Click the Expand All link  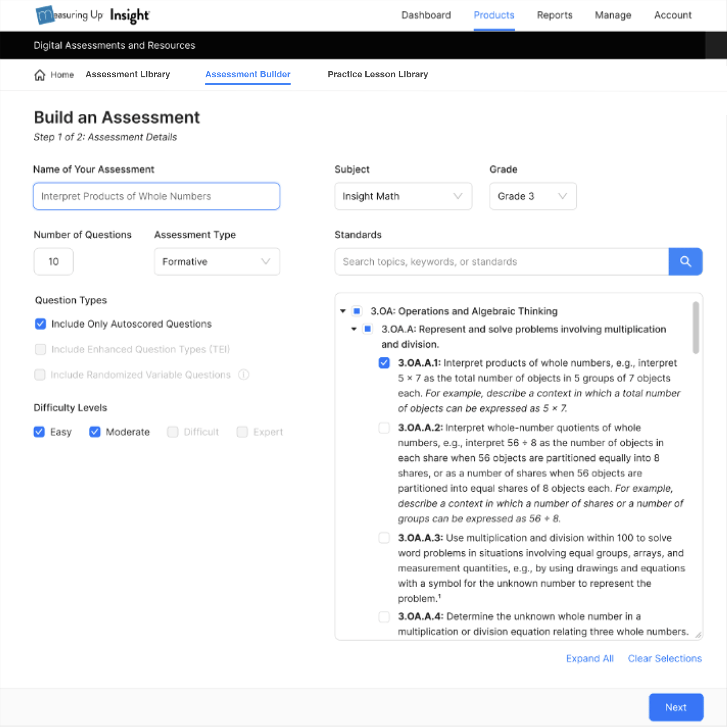[589, 658]
